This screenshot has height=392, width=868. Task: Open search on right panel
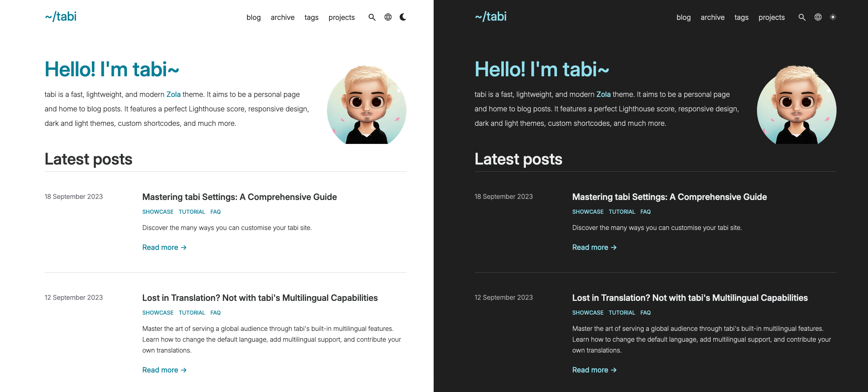[x=801, y=17]
